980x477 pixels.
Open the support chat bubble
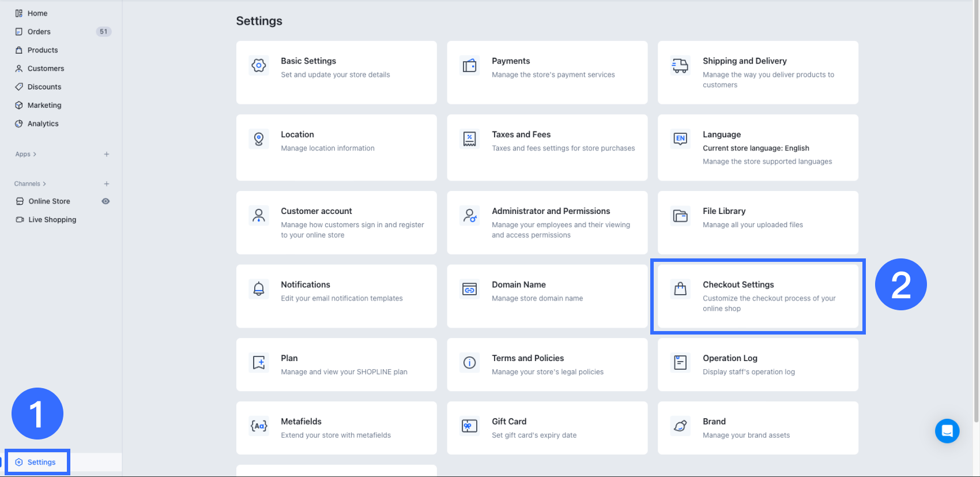pyautogui.click(x=947, y=431)
